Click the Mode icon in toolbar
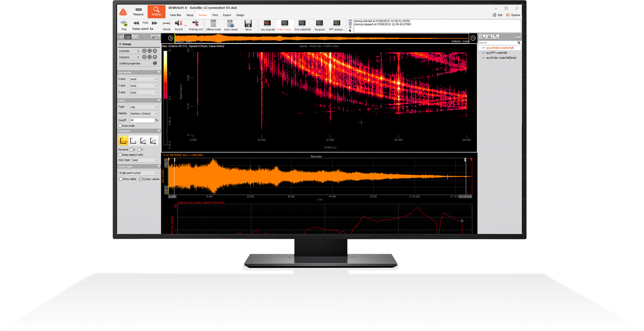Screen dimensions: 644x331 166,24
